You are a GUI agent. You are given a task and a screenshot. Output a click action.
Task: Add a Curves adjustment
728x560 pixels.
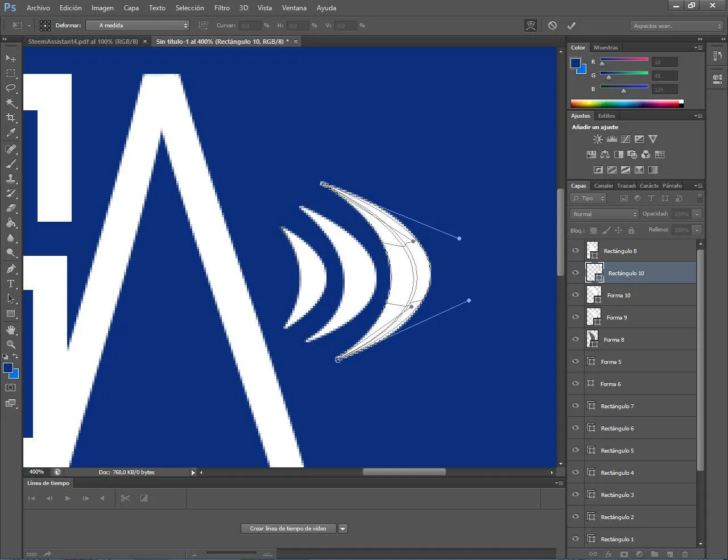tap(626, 139)
